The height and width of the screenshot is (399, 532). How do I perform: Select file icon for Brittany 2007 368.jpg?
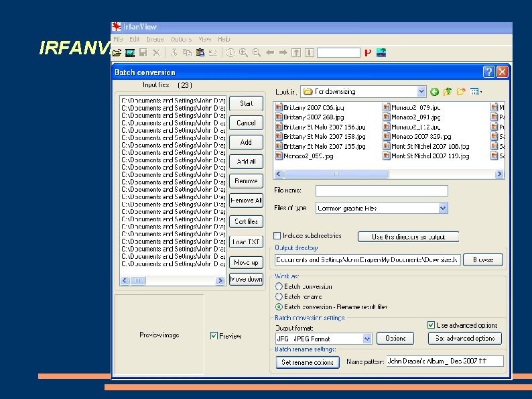click(x=279, y=117)
